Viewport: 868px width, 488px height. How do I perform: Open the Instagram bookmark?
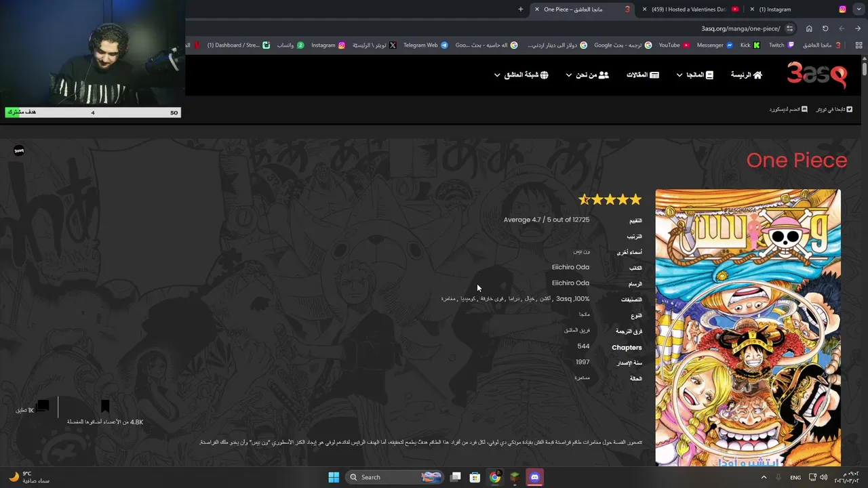[x=328, y=45]
